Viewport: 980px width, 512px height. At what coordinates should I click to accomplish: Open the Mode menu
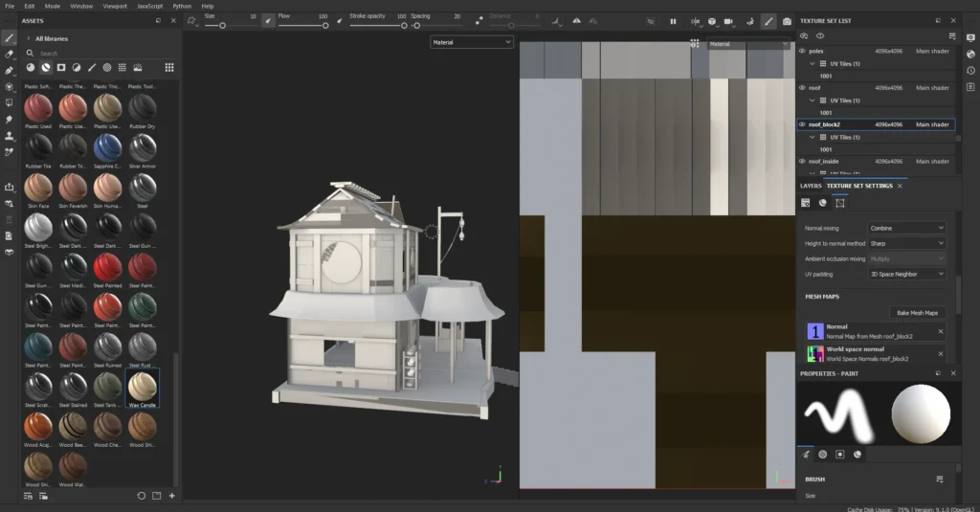pyautogui.click(x=53, y=7)
